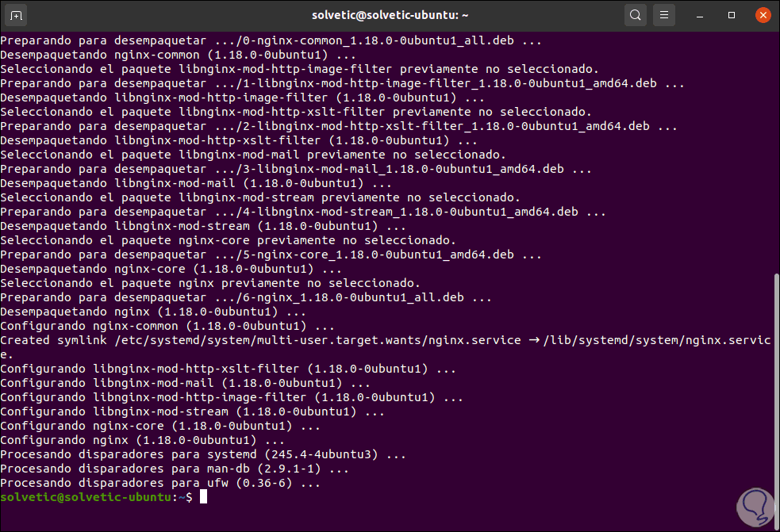Click 'Configurando libnginx-mod-mail' line

coord(185,383)
